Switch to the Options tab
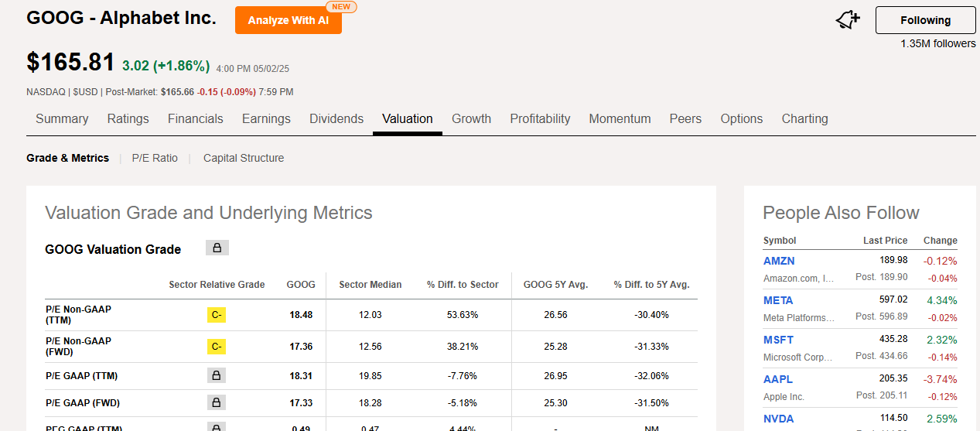The image size is (980, 431). (x=742, y=118)
